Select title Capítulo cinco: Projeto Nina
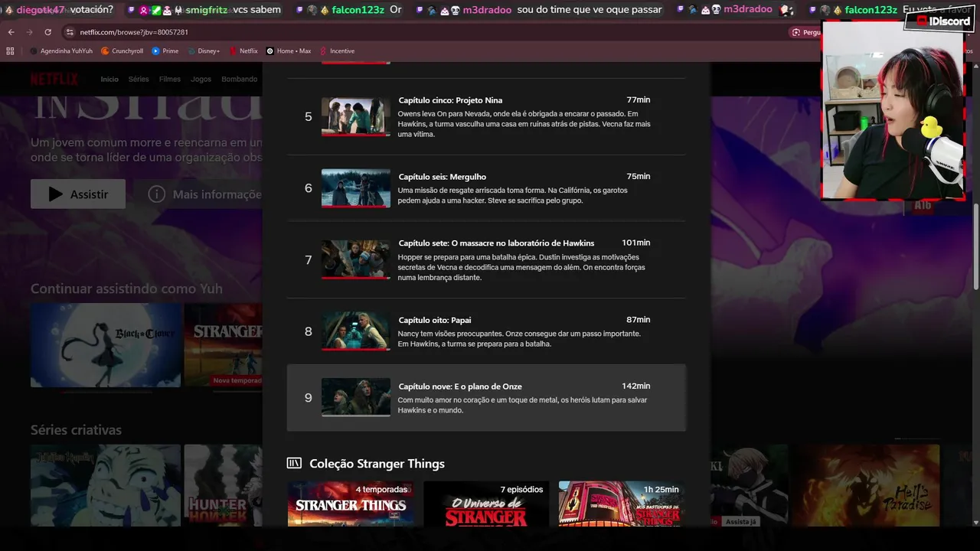 (450, 100)
